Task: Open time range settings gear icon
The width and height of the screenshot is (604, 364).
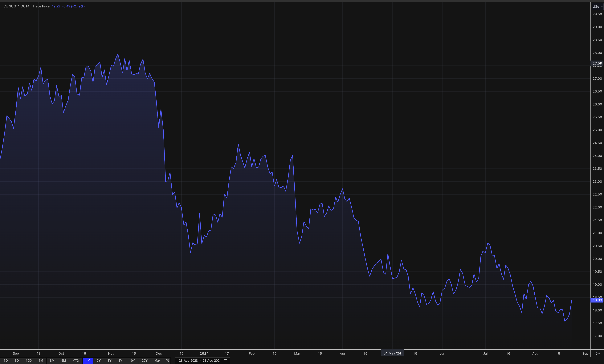Action: [x=167, y=361]
